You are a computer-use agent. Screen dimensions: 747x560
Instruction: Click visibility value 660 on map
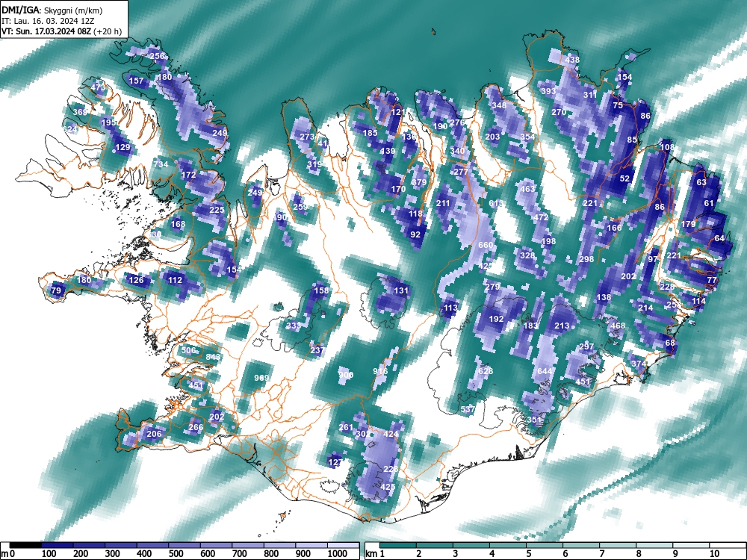(486, 245)
